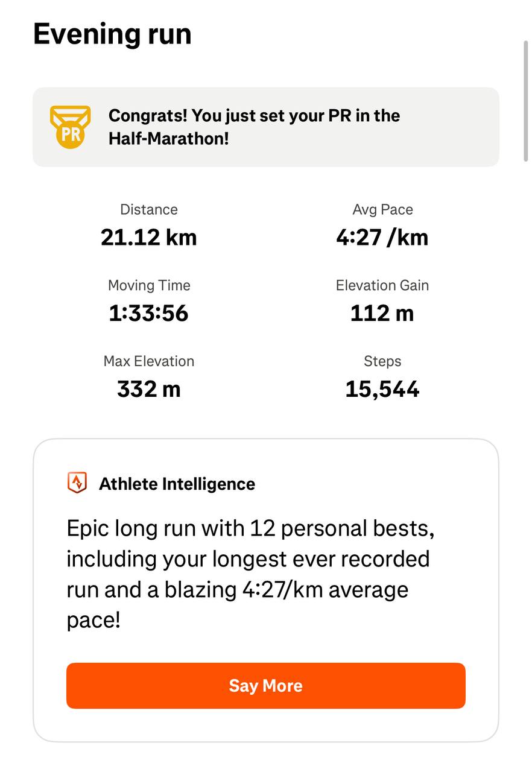
Task: Tap the Epic long run summary text
Action: [250, 574]
